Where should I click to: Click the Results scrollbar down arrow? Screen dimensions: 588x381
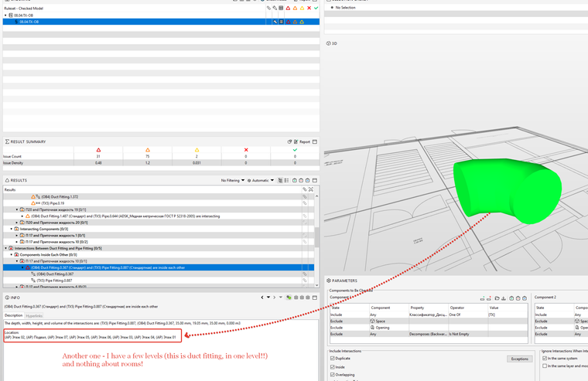pos(317,285)
